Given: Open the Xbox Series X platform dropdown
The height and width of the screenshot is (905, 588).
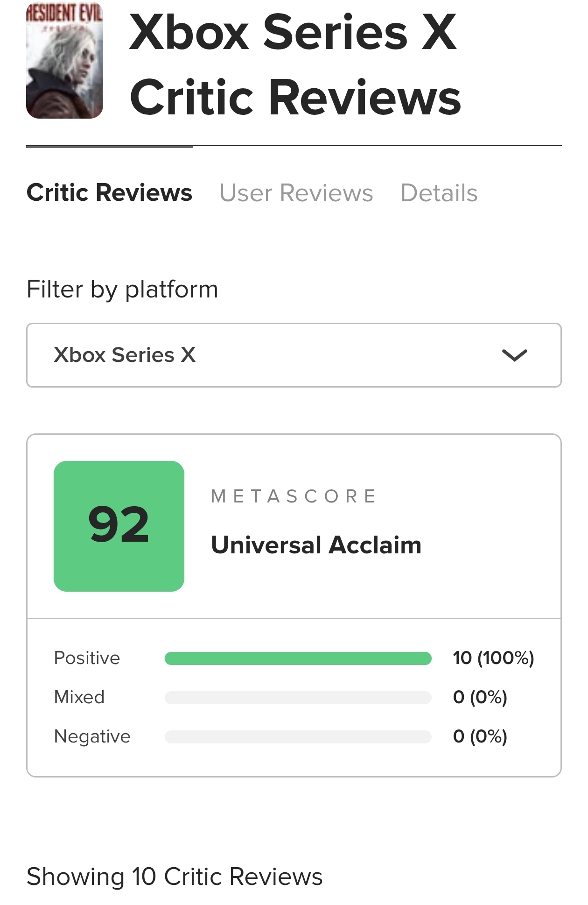Looking at the screenshot, I should (x=294, y=355).
